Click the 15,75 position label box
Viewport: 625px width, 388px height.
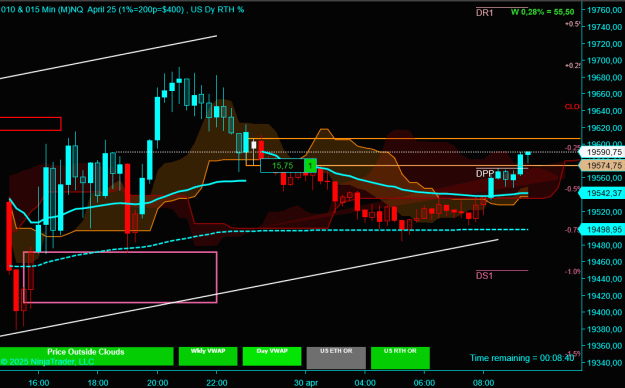pos(283,165)
